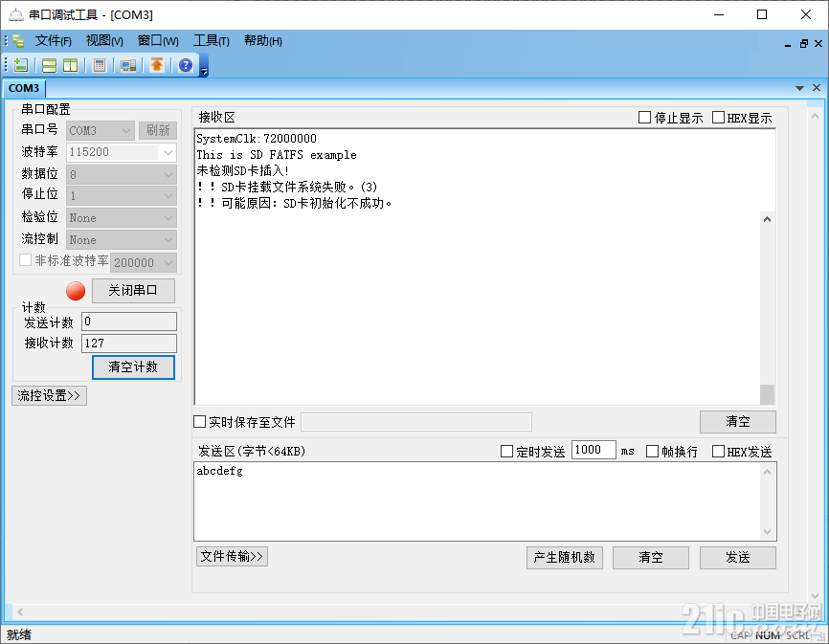The height and width of the screenshot is (644, 829).
Task: Open the 视图(V) menu
Action: pos(104,41)
